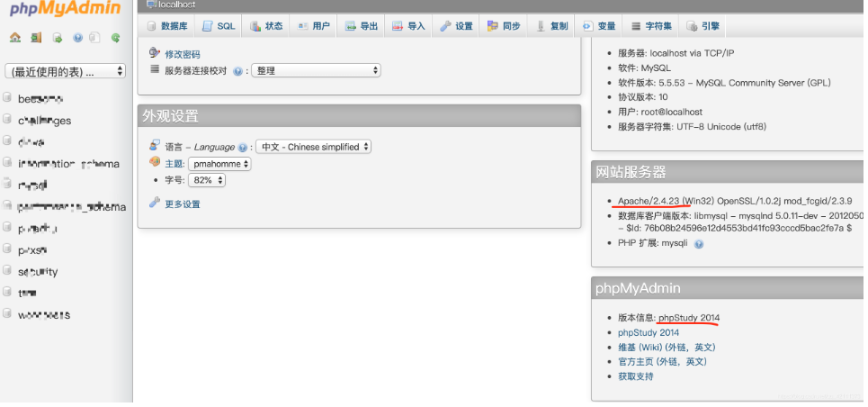This screenshot has width=868, height=407.
Task: Open the challenges database
Action: coord(44,121)
